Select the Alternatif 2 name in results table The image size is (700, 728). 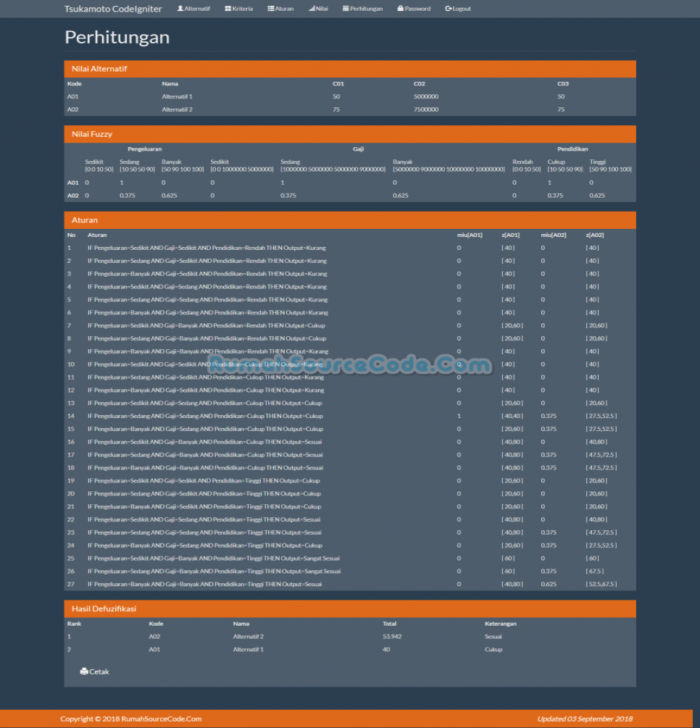[x=249, y=637]
